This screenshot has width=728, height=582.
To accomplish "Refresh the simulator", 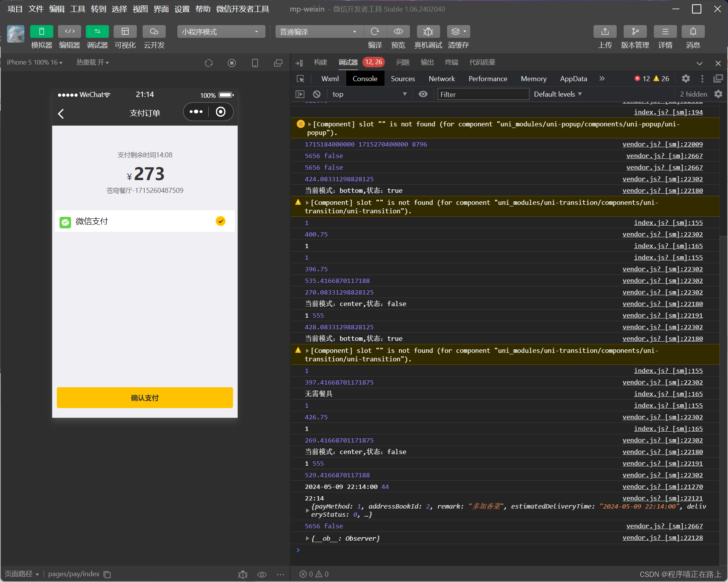I will point(209,63).
